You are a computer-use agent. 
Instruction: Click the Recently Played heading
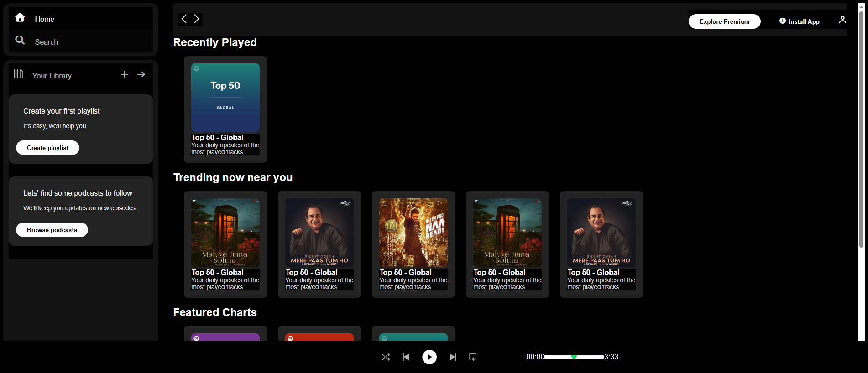[x=215, y=42]
